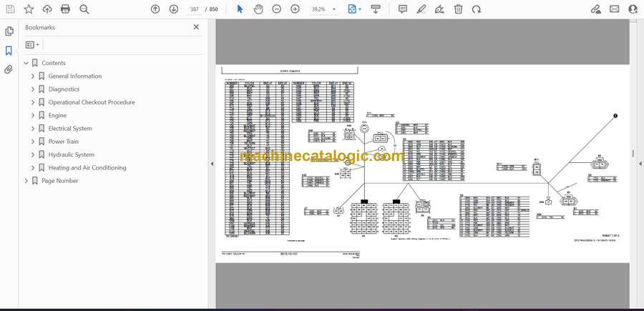Open page thumbnails panel icon
Screen dimensions: 644x311
point(9,31)
